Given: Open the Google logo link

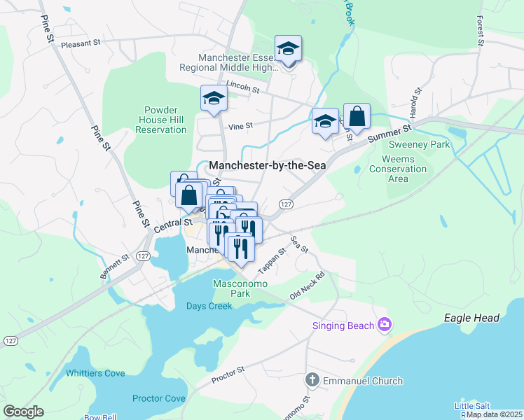Looking at the screenshot, I should coord(24,412).
